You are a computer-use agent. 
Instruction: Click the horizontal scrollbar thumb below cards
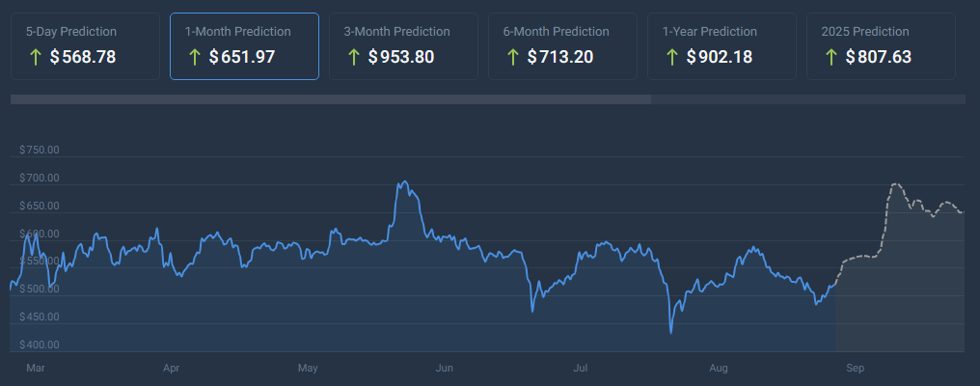coord(330,99)
